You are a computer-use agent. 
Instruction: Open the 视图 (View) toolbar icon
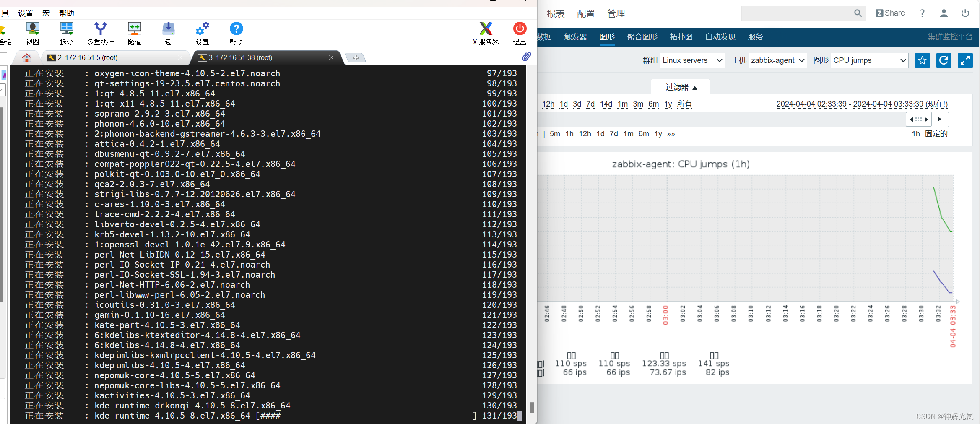(32, 34)
